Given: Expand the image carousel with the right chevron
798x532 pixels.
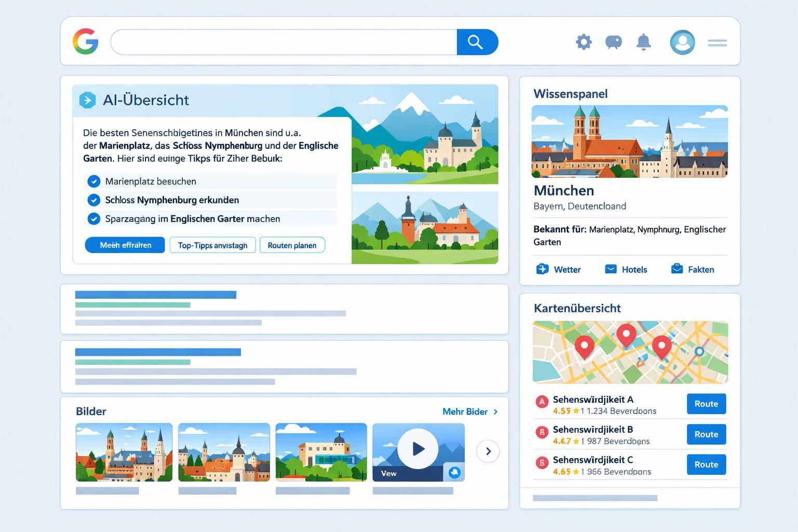Looking at the screenshot, I should [488, 451].
